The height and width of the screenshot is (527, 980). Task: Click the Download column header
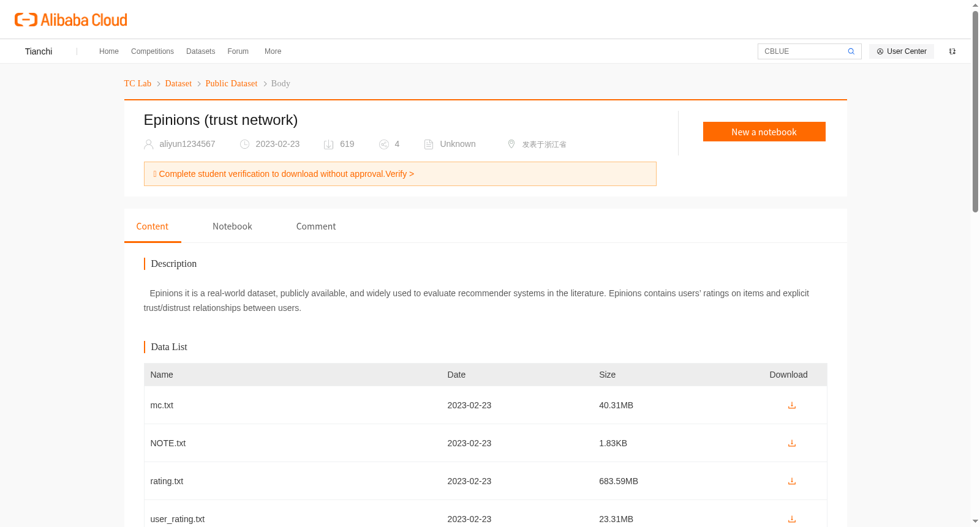click(789, 375)
